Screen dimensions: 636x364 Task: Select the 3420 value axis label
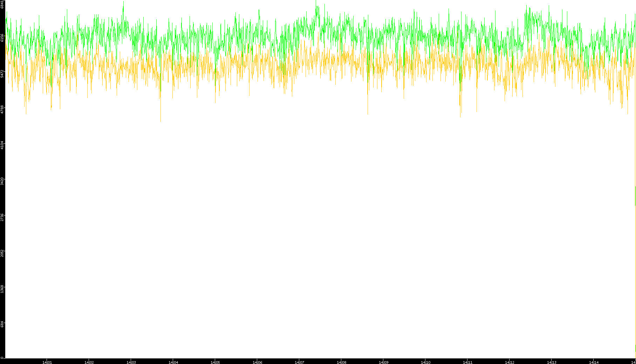pyautogui.click(x=2, y=181)
